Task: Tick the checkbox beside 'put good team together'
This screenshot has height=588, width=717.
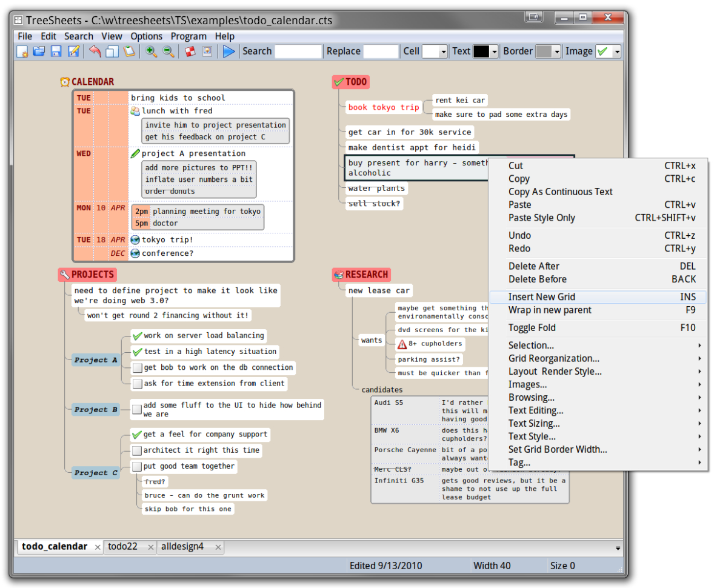Action: (136, 466)
